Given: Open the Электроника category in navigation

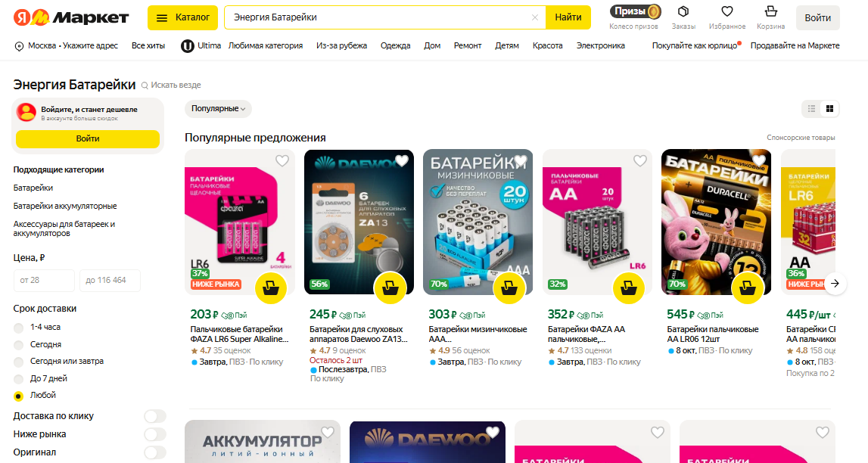Looking at the screenshot, I should 601,45.
